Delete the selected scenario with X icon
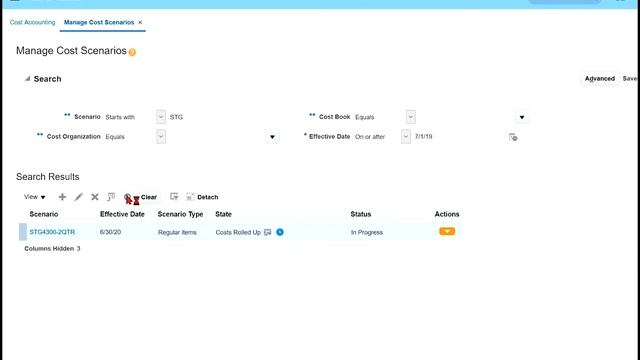The height and width of the screenshot is (360, 640). point(95,197)
